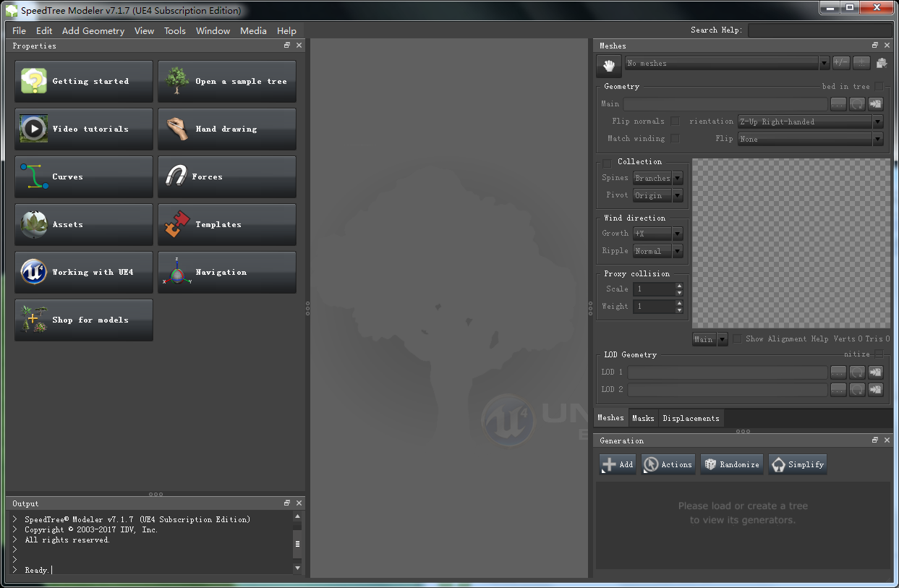Click the export icon for LOD 1

point(876,372)
